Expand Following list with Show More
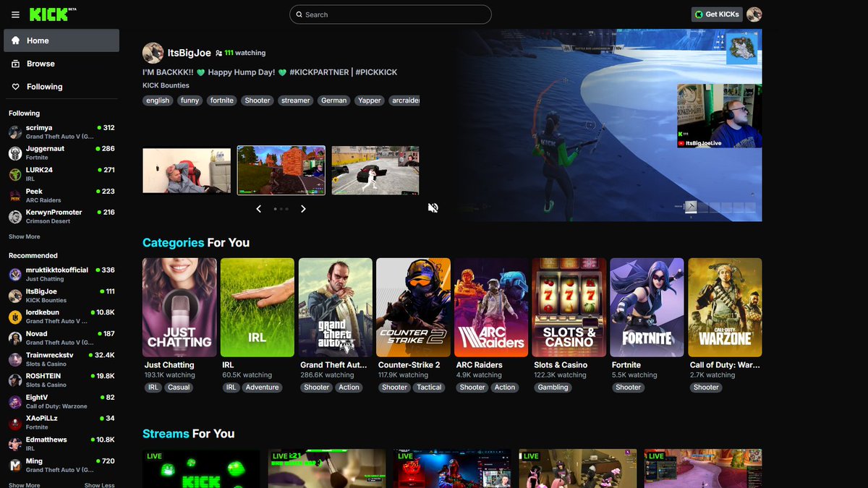The image size is (868, 488). [25, 236]
